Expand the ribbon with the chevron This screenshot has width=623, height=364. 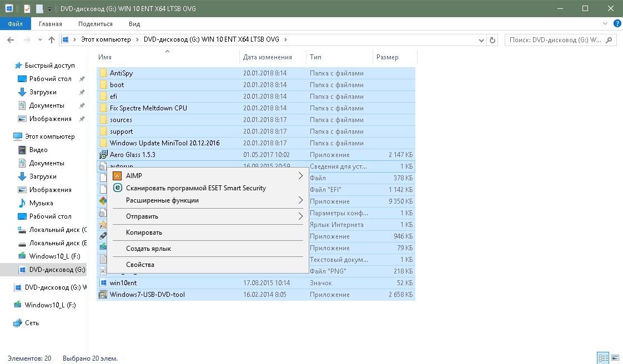pyautogui.click(x=605, y=23)
